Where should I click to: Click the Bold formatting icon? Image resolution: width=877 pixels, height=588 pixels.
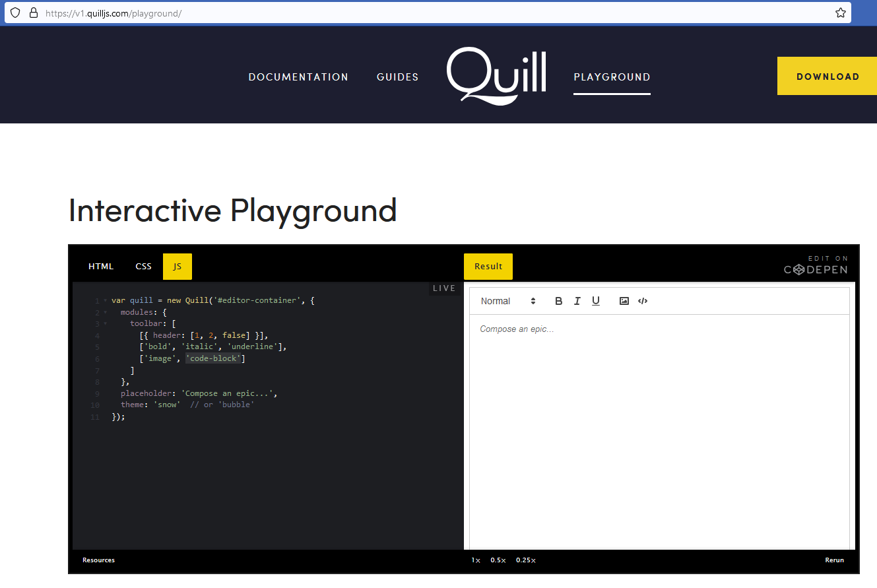pos(559,301)
